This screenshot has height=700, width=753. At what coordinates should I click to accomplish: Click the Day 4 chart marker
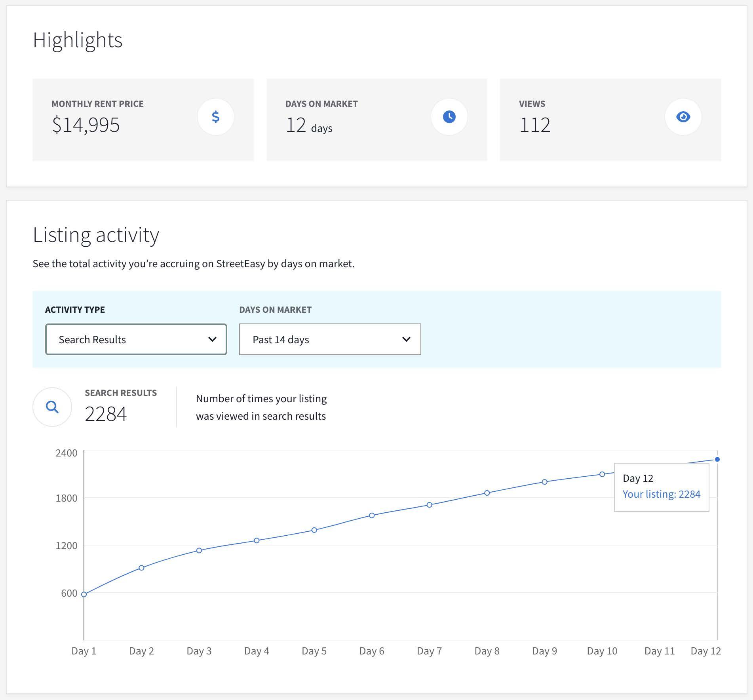[257, 540]
